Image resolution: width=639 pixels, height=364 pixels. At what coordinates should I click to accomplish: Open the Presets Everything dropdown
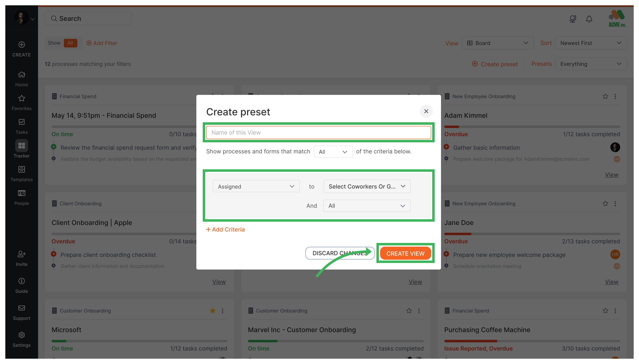pos(591,64)
